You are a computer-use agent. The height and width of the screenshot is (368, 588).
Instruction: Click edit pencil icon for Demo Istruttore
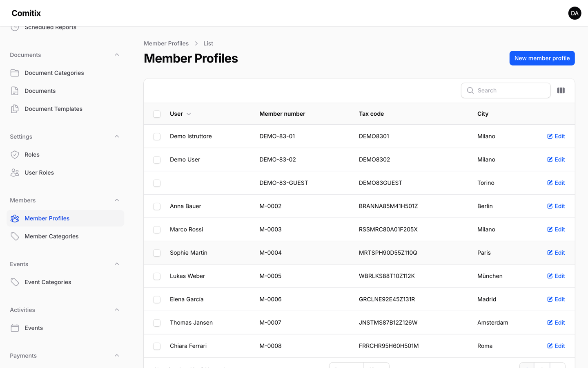click(x=550, y=136)
